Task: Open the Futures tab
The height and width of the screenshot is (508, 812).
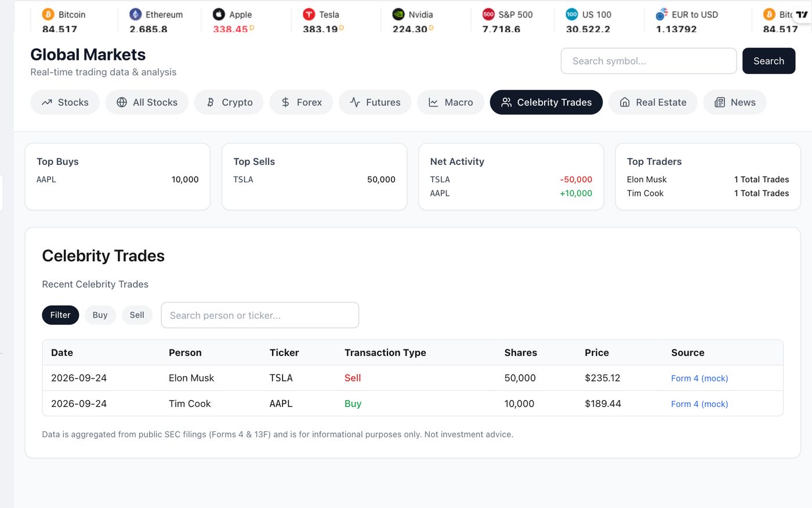Action: [x=375, y=102]
